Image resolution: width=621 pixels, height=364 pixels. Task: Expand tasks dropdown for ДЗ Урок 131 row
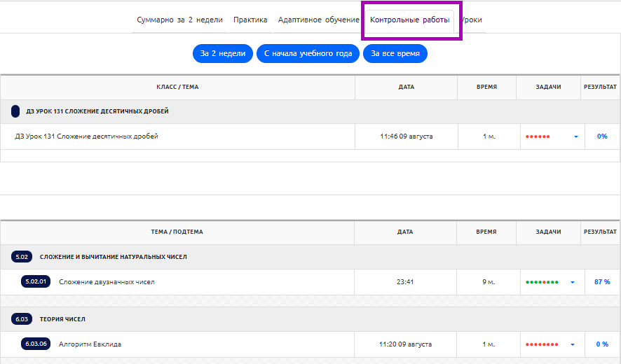point(576,137)
